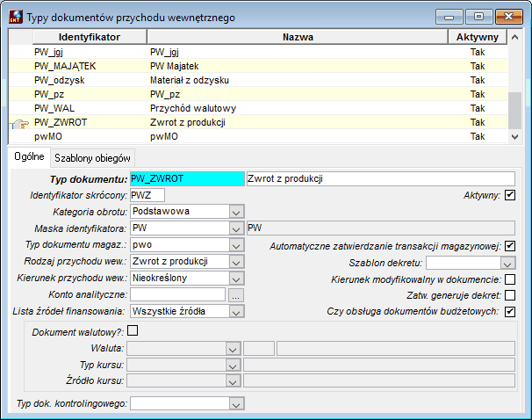Screen dimensions: 532x420
Task: Enable Kierunek modyfikowalny w dokumencie checkbox
Action: click(509, 279)
